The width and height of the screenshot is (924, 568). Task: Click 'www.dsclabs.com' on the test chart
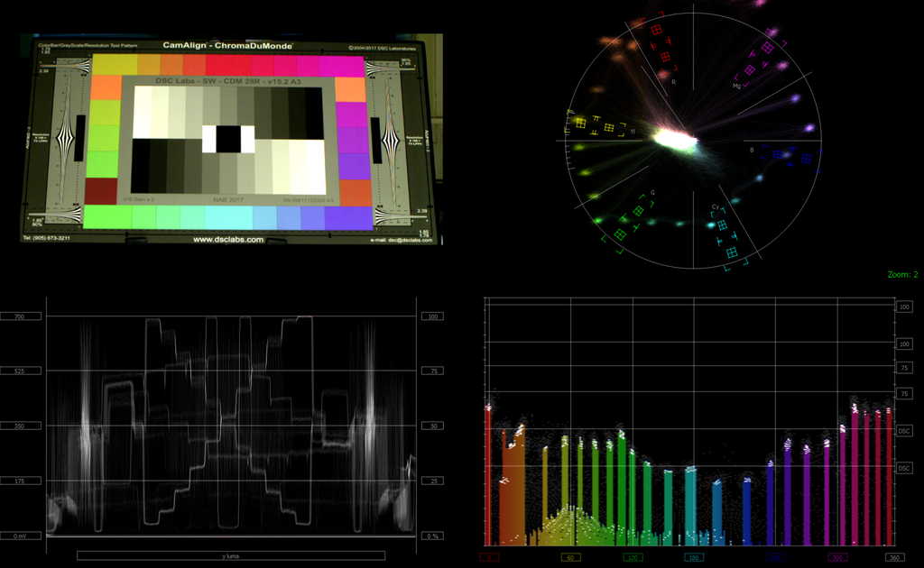click(x=228, y=240)
